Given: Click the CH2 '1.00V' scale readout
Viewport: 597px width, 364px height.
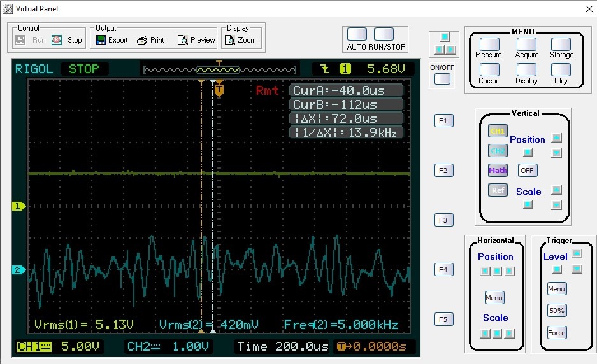Looking at the screenshot, I should pos(191,347).
